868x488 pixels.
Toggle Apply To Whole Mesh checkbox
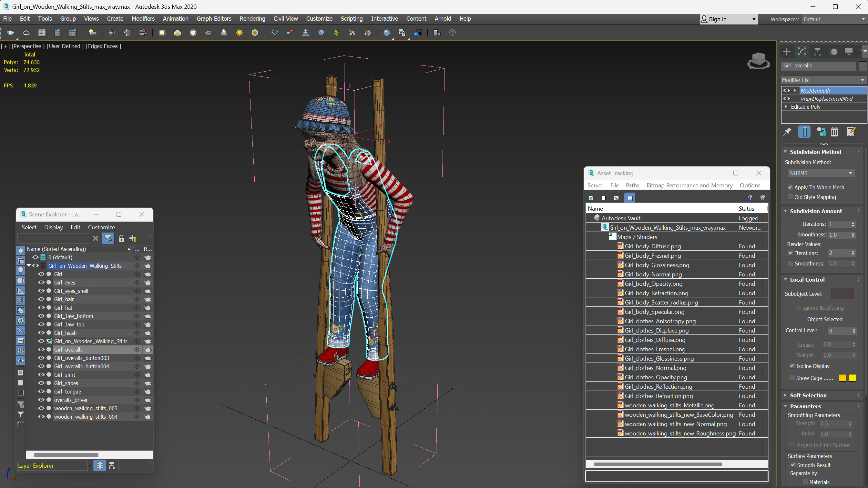(x=790, y=187)
